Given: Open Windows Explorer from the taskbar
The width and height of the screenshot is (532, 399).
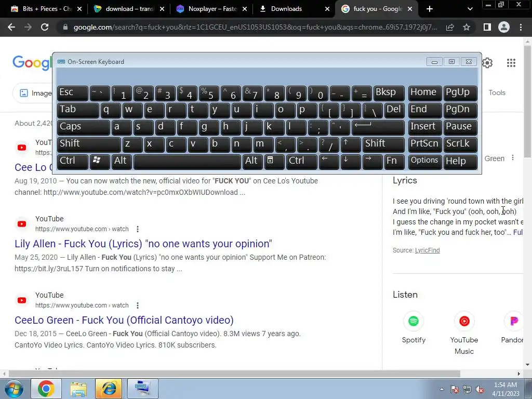Looking at the screenshot, I should 78,389.
